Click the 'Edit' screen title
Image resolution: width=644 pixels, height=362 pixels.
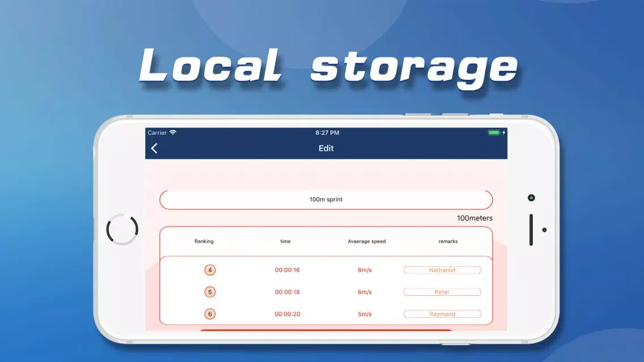tap(326, 148)
